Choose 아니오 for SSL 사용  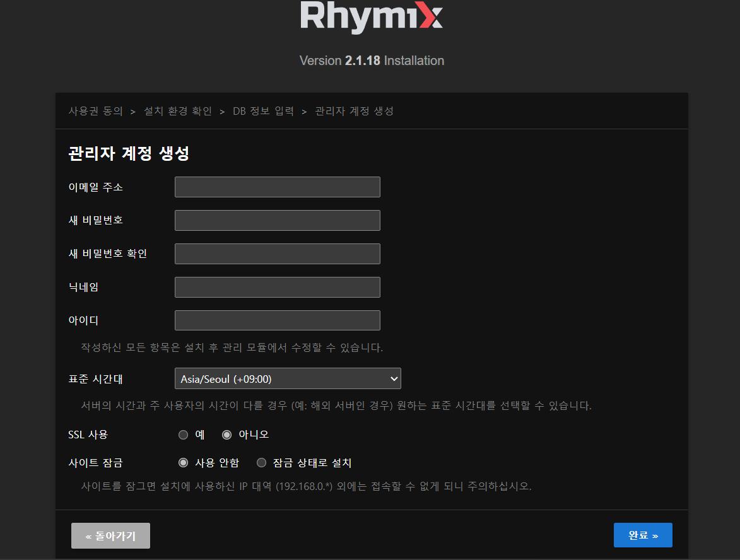tap(227, 435)
